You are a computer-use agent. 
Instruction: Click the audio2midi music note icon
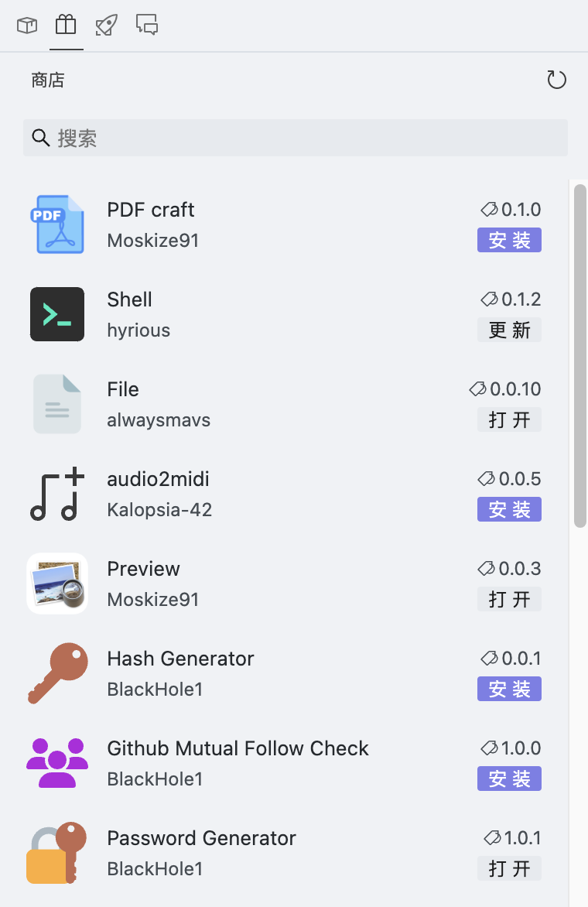tap(57, 494)
